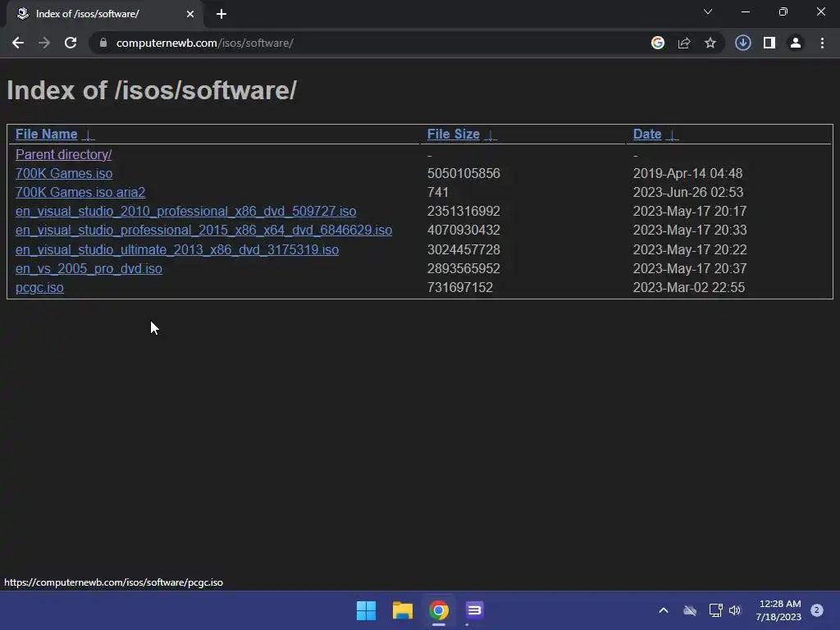Download en_vs_2005_pro_dvd.iso
Viewport: 840px width, 630px height.
point(89,269)
